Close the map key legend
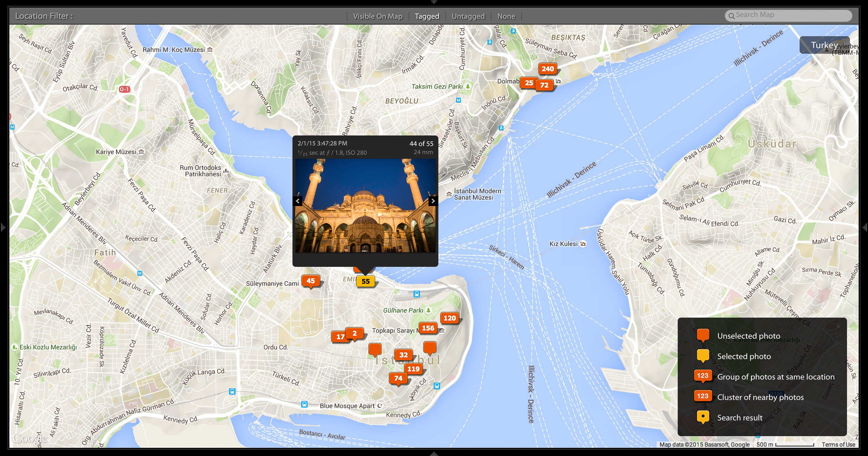The image size is (868, 456). point(838,327)
